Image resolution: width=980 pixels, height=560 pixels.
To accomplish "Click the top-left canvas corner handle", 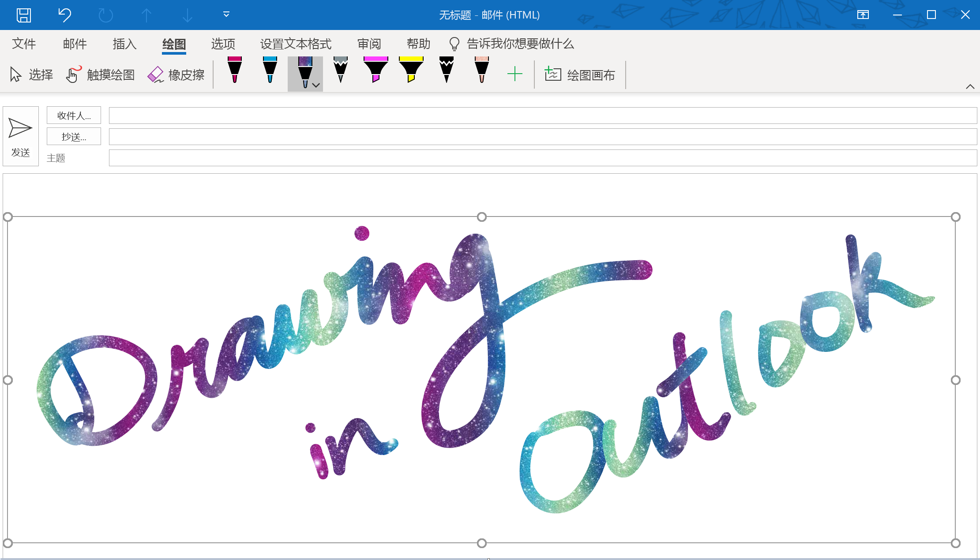I will (x=8, y=217).
